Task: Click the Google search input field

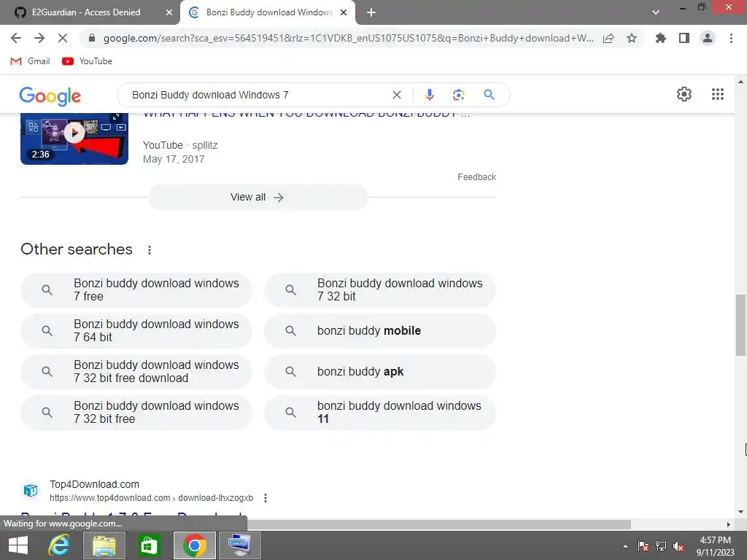Action: (258, 95)
